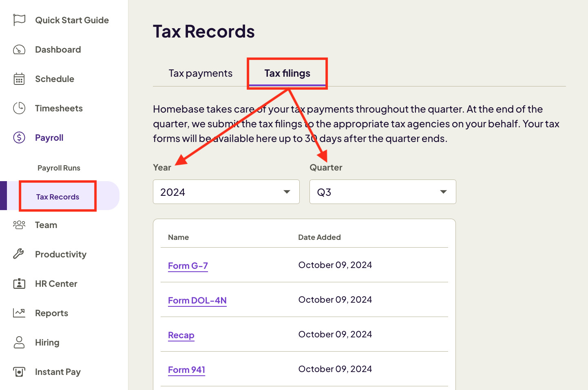This screenshot has height=390, width=588.
Task: Click the Productivity wrench icon
Action: click(x=19, y=254)
